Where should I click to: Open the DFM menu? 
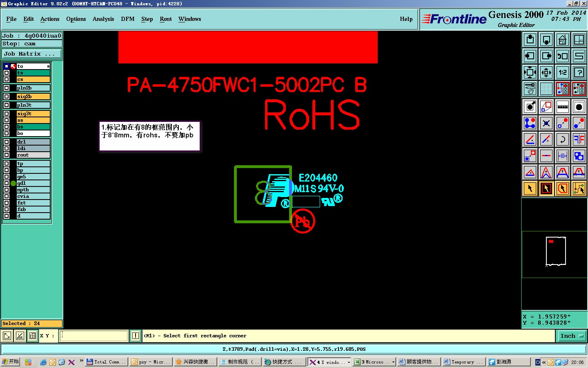click(128, 19)
